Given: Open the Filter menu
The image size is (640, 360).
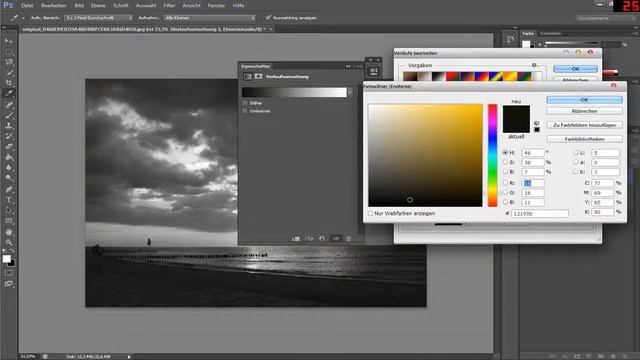Looking at the screenshot, I should (169, 6).
